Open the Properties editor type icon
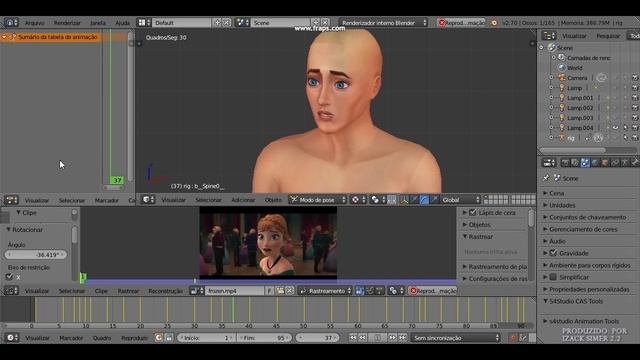The width and height of the screenshot is (640, 360). (x=549, y=163)
